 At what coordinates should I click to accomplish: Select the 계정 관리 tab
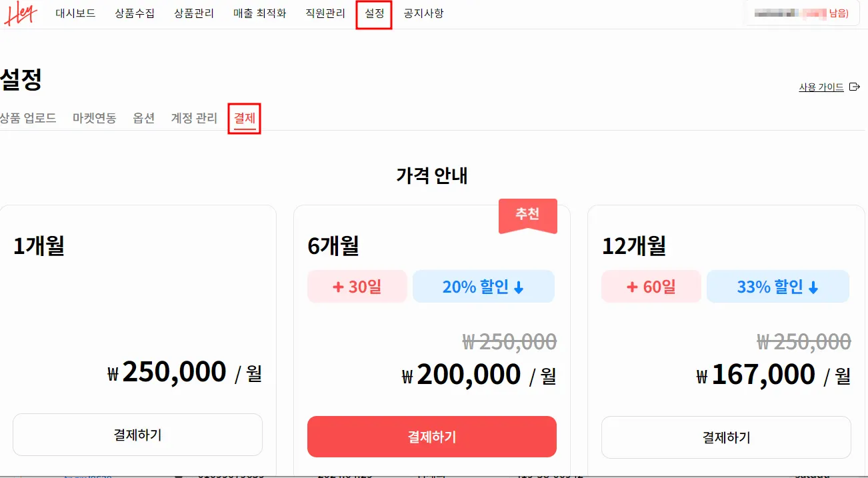pyautogui.click(x=194, y=118)
